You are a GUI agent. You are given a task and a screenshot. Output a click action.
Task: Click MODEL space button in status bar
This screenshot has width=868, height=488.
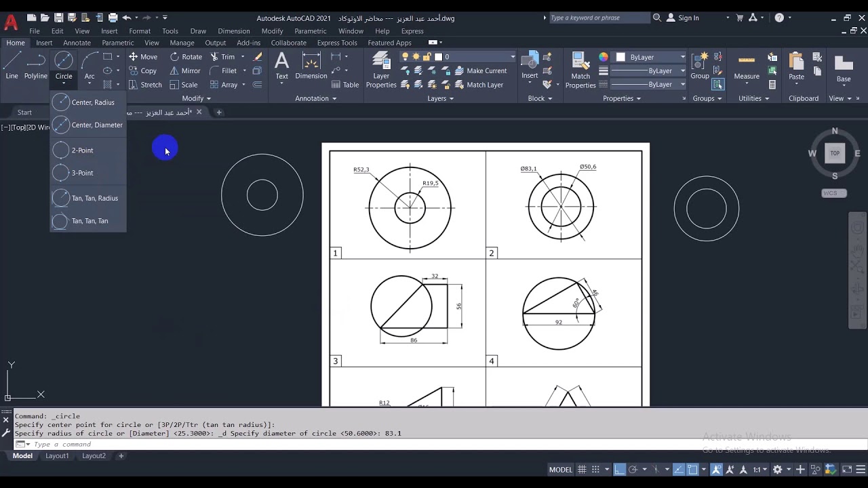tap(561, 469)
